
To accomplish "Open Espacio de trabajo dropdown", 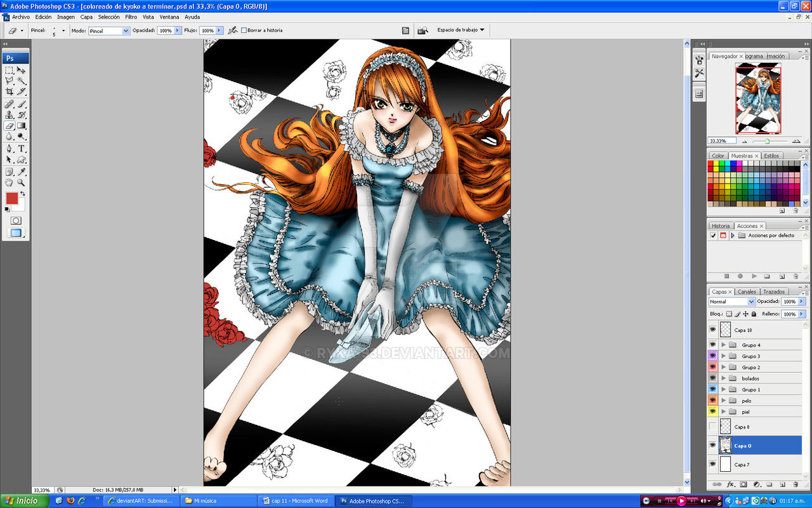I will pos(461,30).
